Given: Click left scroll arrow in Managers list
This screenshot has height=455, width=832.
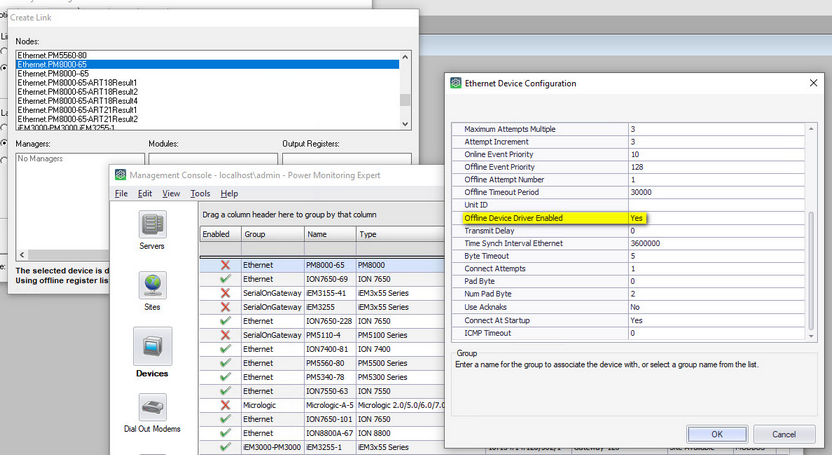Looking at the screenshot, I should [x=22, y=255].
